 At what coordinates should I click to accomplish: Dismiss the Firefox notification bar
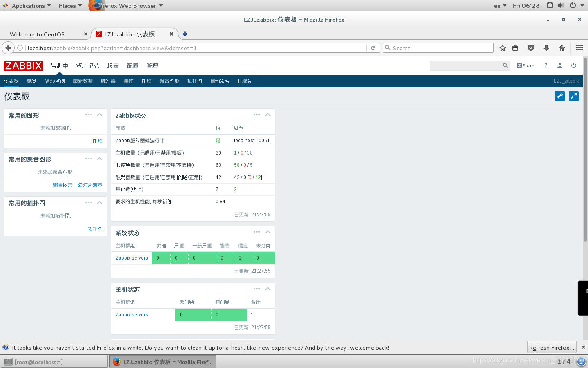[x=583, y=347]
